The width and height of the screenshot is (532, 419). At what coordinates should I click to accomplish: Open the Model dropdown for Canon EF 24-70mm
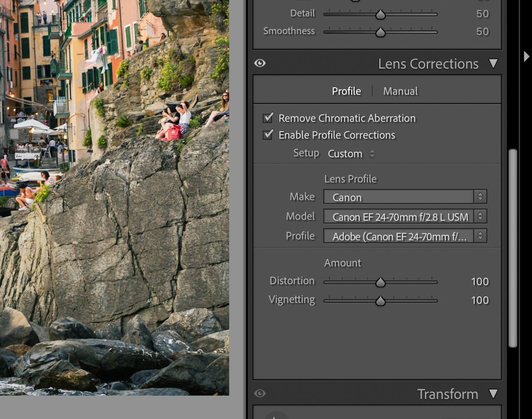coord(397,216)
